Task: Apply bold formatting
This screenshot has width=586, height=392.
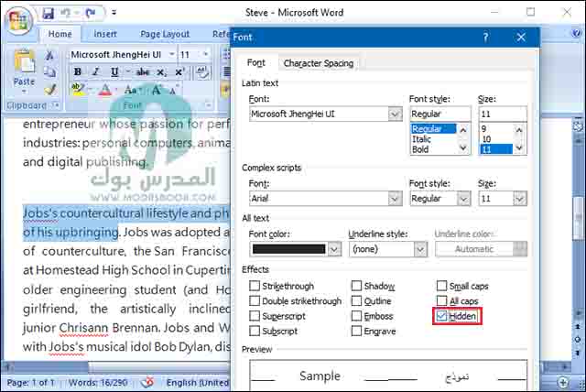Action: click(x=77, y=71)
